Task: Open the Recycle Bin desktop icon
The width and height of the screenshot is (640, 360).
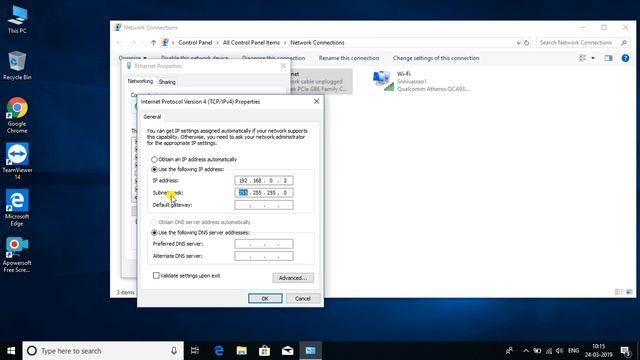Action: click(17, 65)
